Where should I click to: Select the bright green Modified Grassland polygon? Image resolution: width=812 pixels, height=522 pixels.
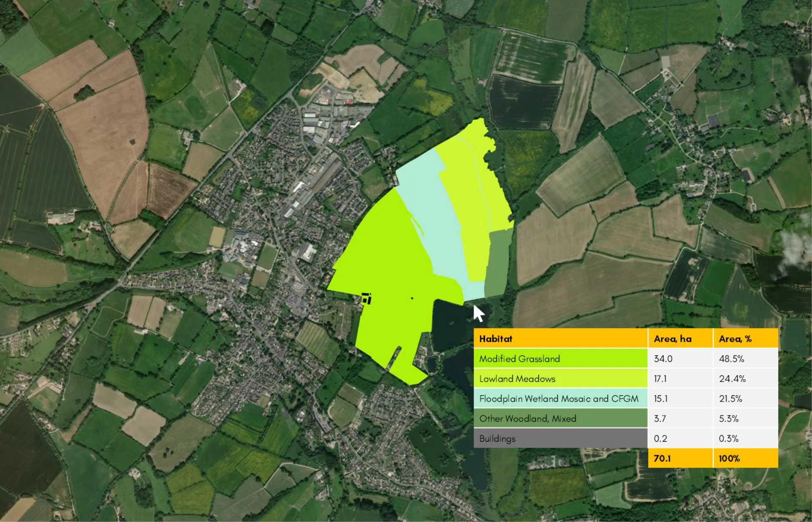coord(389,262)
